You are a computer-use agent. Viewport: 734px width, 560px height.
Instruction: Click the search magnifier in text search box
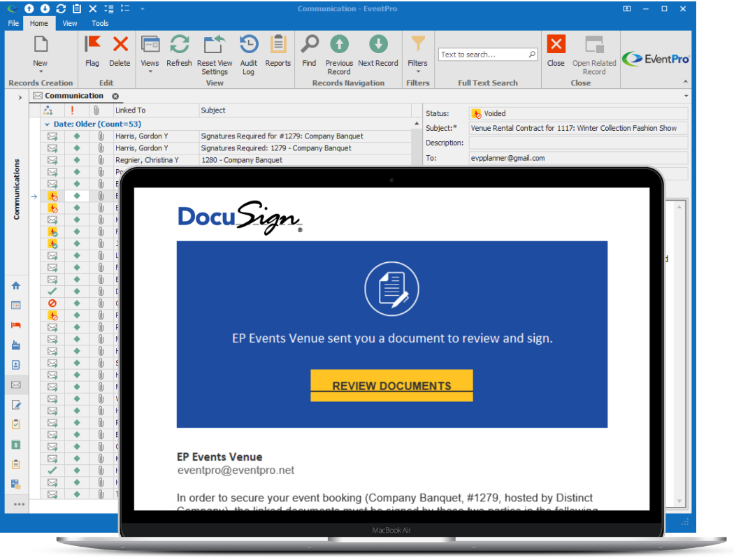pyautogui.click(x=532, y=55)
